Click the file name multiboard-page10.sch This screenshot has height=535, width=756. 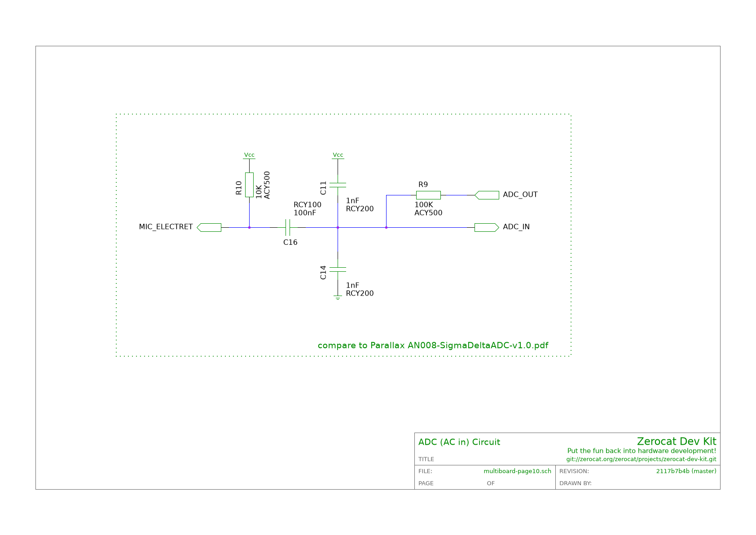click(x=518, y=471)
